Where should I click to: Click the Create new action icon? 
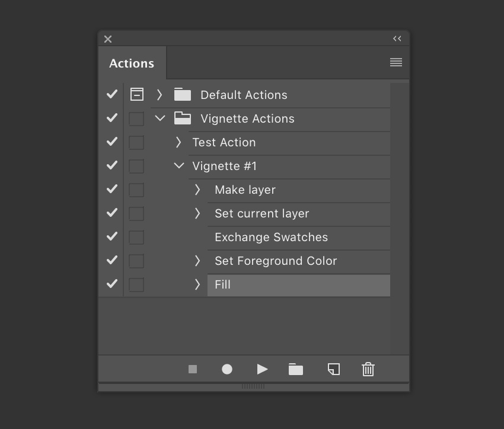tap(333, 369)
